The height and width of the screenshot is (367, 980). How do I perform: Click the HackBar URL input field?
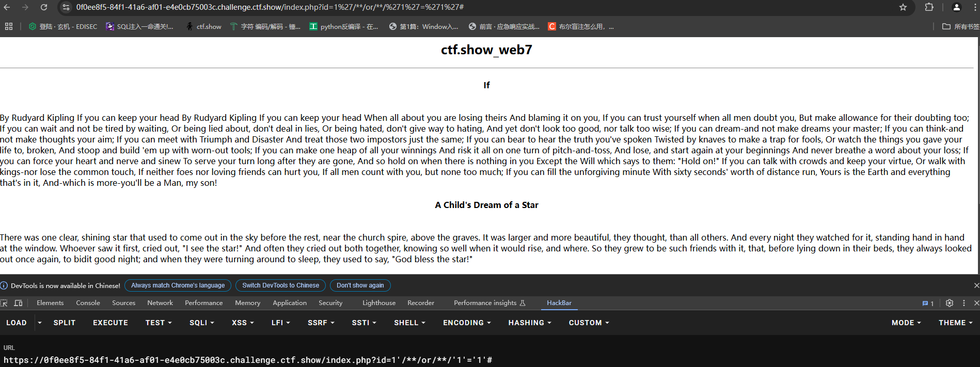pyautogui.click(x=490, y=360)
